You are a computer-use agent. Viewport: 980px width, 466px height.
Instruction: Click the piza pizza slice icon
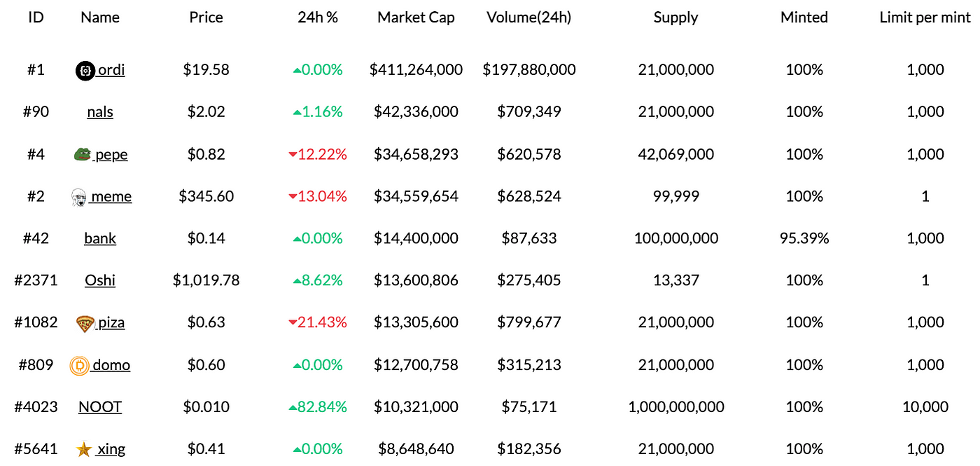[85, 323]
